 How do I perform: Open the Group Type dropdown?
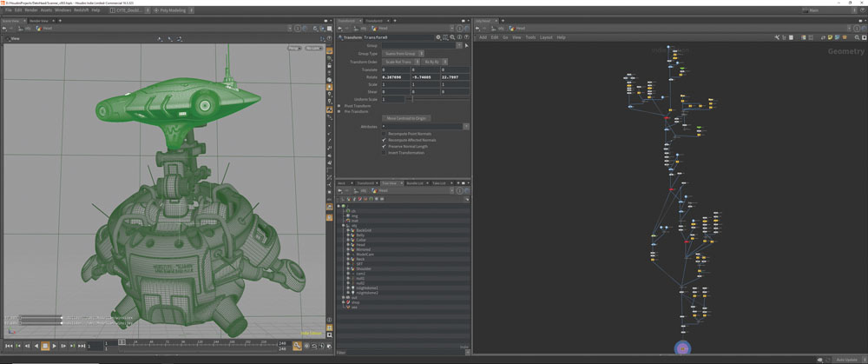[400, 54]
